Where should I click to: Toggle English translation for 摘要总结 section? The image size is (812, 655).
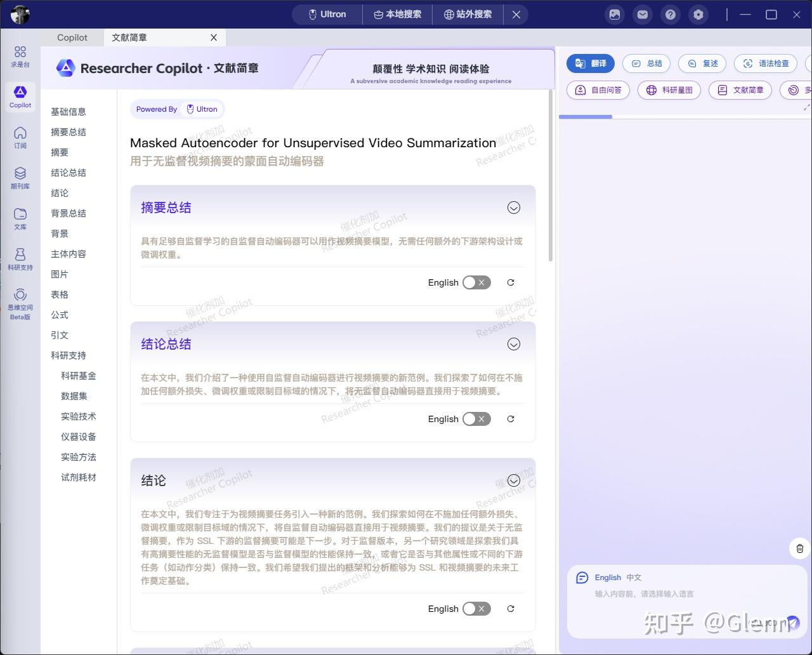[x=476, y=282]
